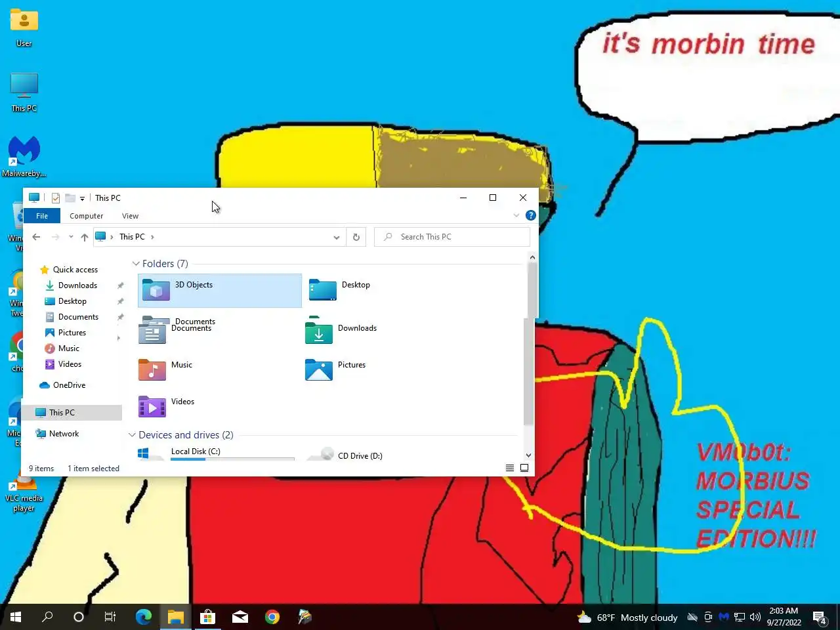Open Microsoft Store from taskbar
This screenshot has width=840, height=630.
click(x=208, y=617)
